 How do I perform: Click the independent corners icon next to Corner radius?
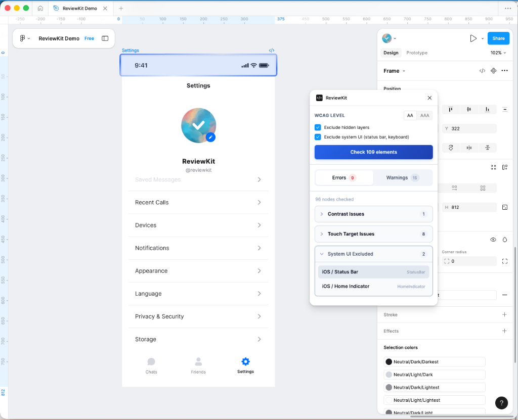(504, 261)
